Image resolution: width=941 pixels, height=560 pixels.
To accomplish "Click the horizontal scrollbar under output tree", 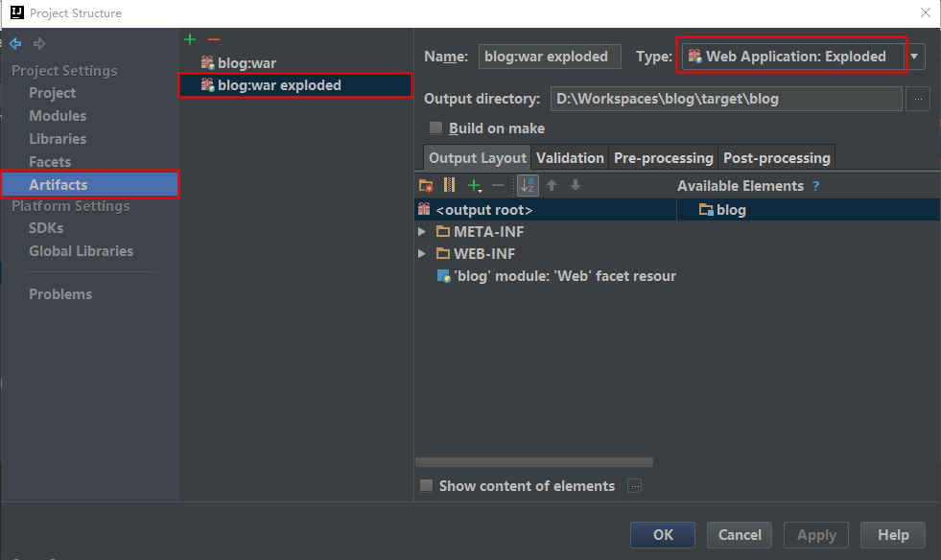I will (535, 462).
